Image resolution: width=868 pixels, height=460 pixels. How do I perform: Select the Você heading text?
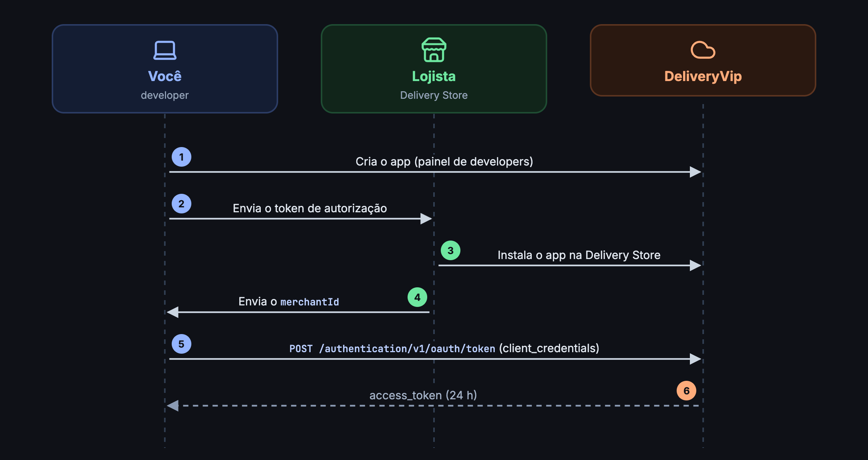[165, 76]
